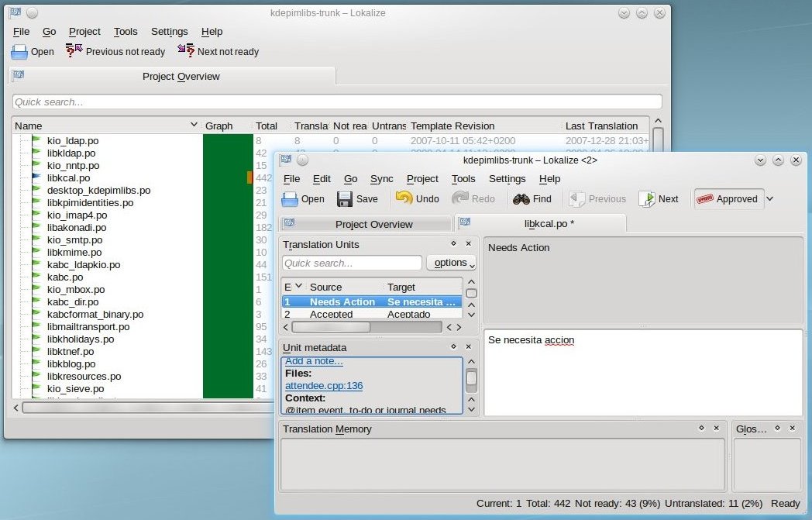Close the Translation Units panel

(468, 243)
